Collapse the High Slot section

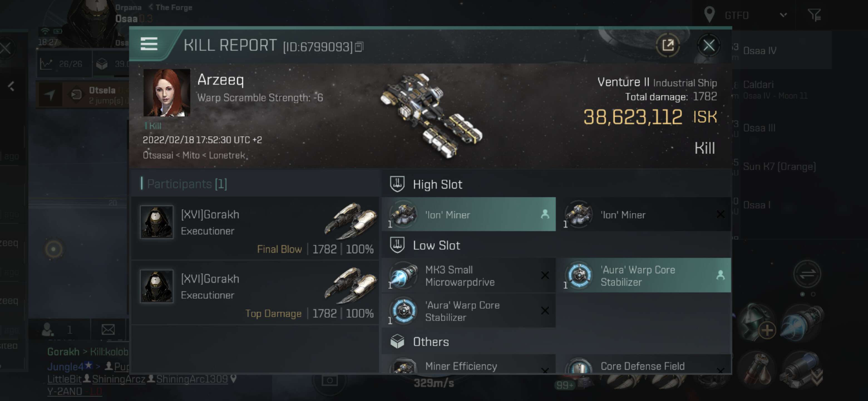coord(437,184)
